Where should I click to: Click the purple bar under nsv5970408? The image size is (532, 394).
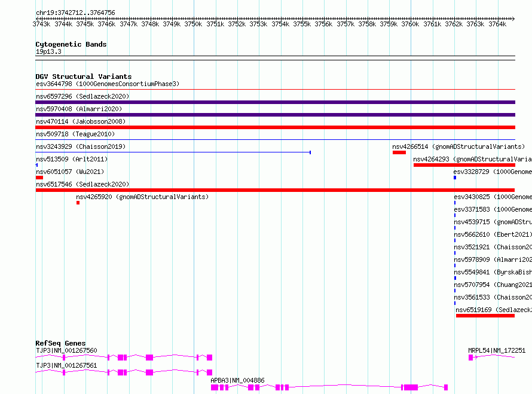tap(275, 115)
